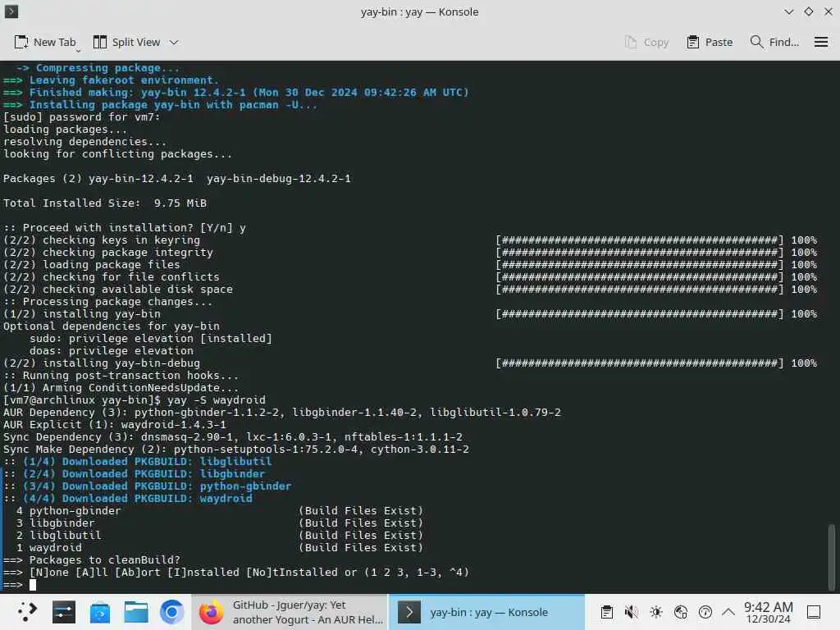Expand the Split View dropdown chevron
Screen dimensions: 840x630
(x=174, y=42)
